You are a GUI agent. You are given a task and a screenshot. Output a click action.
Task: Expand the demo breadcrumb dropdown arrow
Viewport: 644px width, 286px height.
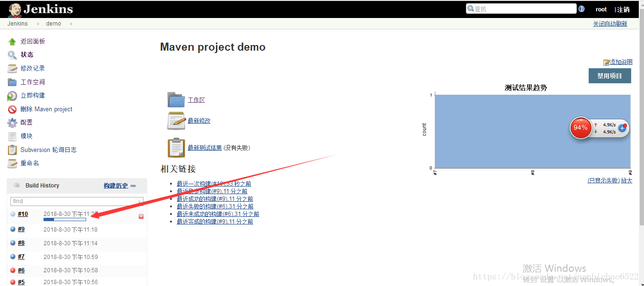pos(71,24)
